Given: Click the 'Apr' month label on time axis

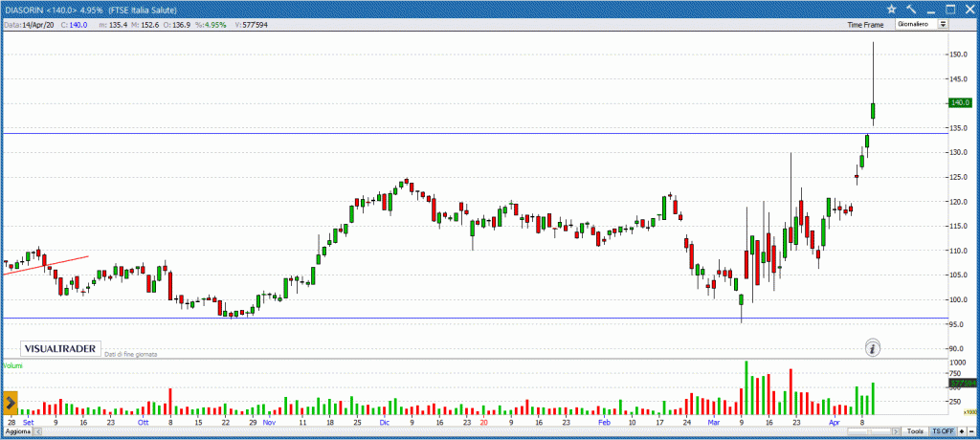Looking at the screenshot, I should tap(835, 423).
